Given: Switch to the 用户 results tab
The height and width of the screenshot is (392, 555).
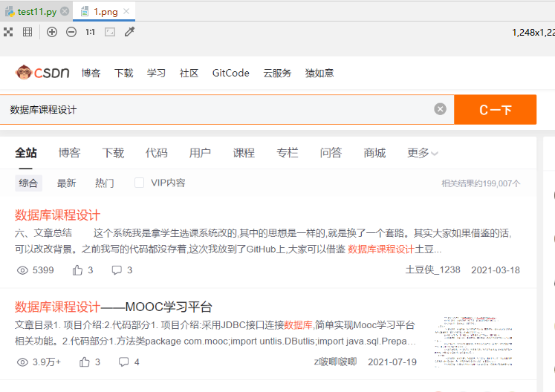Looking at the screenshot, I should click(x=200, y=153).
